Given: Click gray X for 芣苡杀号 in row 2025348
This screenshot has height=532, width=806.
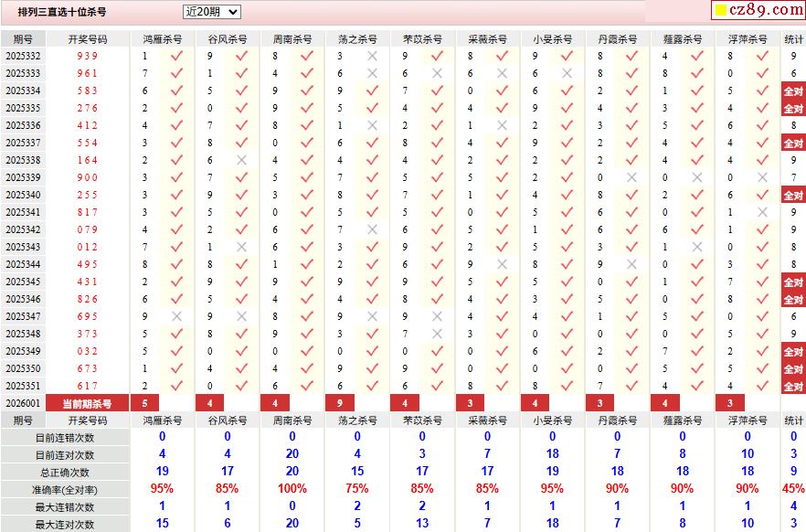Looking at the screenshot, I should point(437,334).
